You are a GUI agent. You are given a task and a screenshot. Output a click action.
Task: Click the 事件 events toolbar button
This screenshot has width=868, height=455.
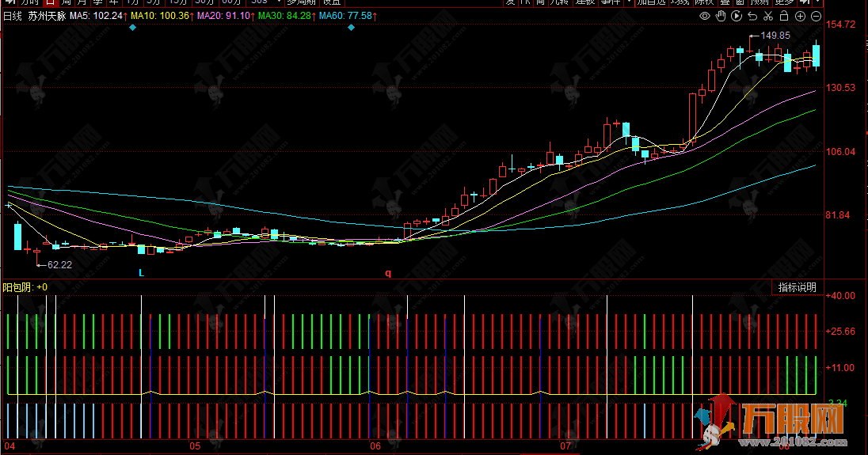click(x=611, y=2)
